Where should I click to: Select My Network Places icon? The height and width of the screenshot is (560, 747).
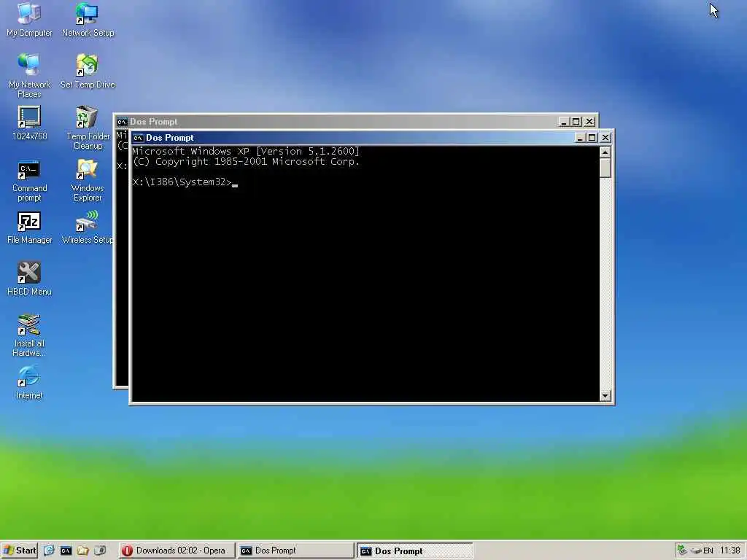click(x=29, y=76)
